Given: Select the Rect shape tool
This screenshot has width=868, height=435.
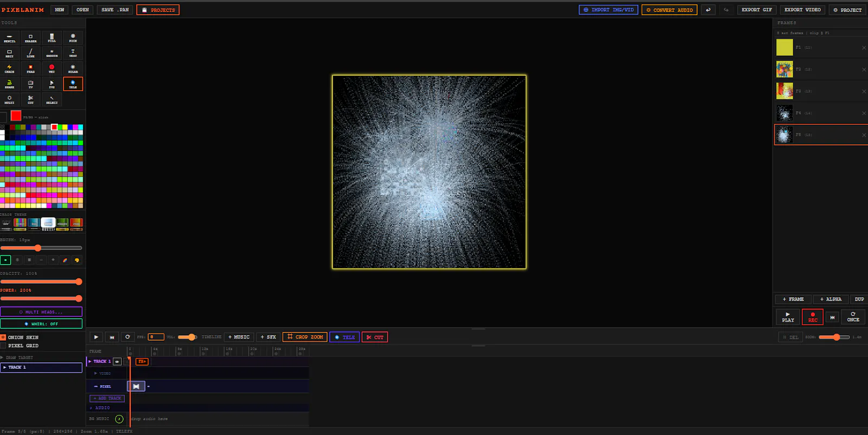Looking at the screenshot, I should tap(10, 53).
